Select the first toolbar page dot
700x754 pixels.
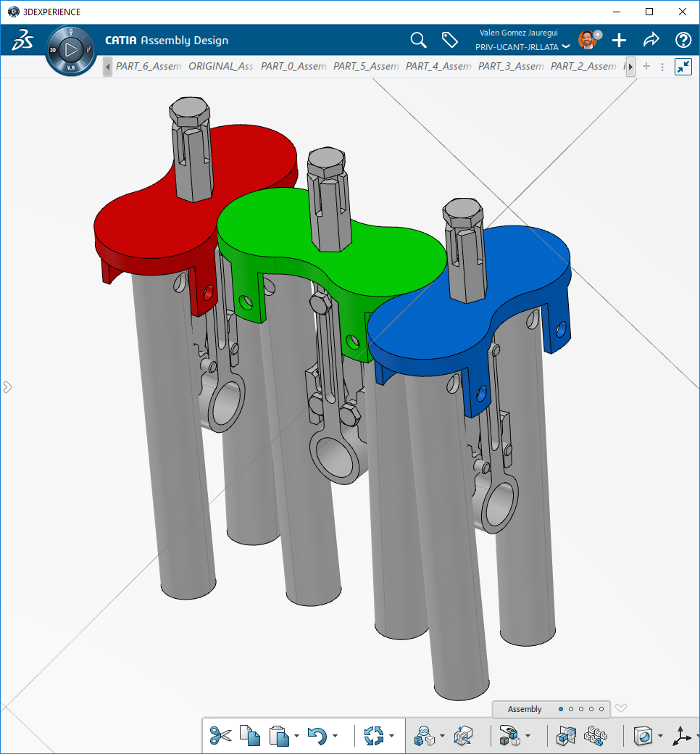(561, 709)
